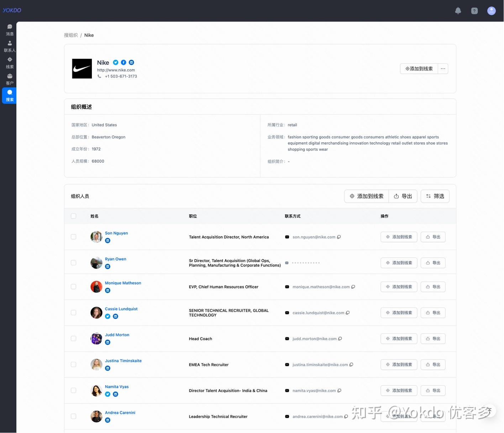Image resolution: width=504 pixels, height=433 pixels.
Task: Check the Cassie Lundquist row checkbox
Action: click(74, 313)
